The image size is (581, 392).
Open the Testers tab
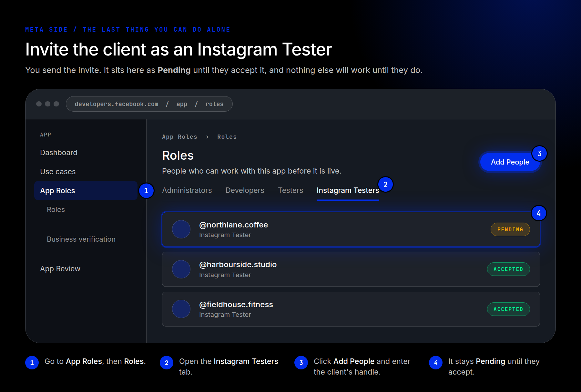[290, 190]
